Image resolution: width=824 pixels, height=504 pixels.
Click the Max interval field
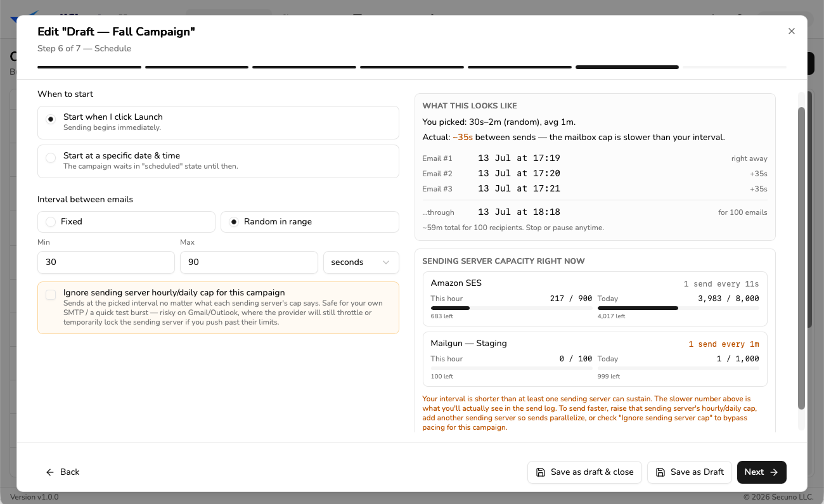click(x=248, y=262)
